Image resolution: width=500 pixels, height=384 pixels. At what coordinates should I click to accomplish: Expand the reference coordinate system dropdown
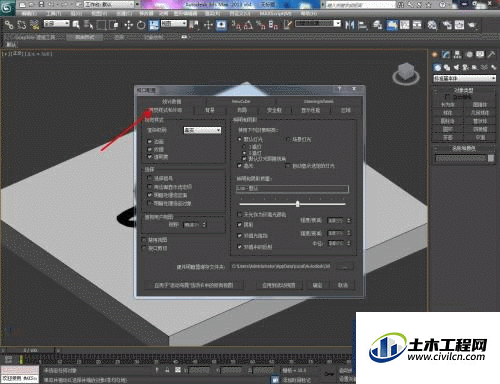tap(174, 23)
